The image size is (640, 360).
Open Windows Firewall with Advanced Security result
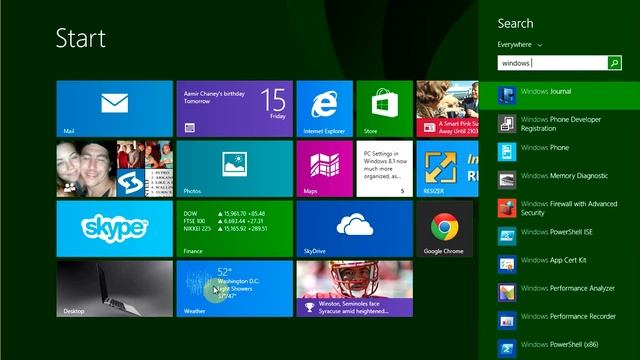559,208
